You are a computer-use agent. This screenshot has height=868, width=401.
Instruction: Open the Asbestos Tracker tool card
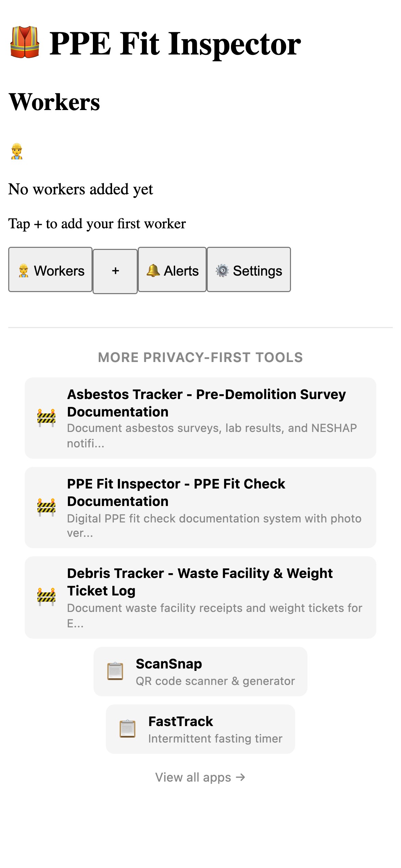point(200,418)
